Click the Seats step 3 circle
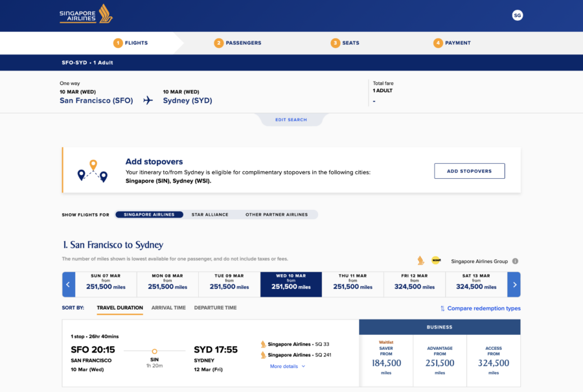The width and height of the screenshot is (583, 392). point(335,43)
